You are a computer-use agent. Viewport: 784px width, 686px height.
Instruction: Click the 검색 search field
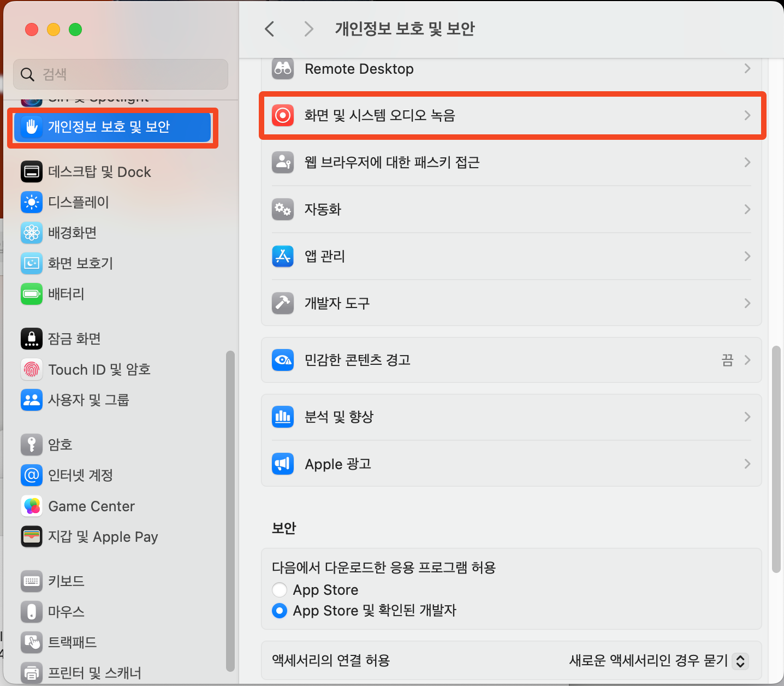click(x=120, y=74)
